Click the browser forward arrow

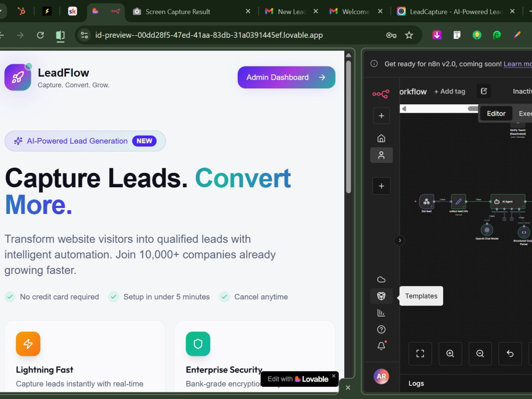[20, 35]
